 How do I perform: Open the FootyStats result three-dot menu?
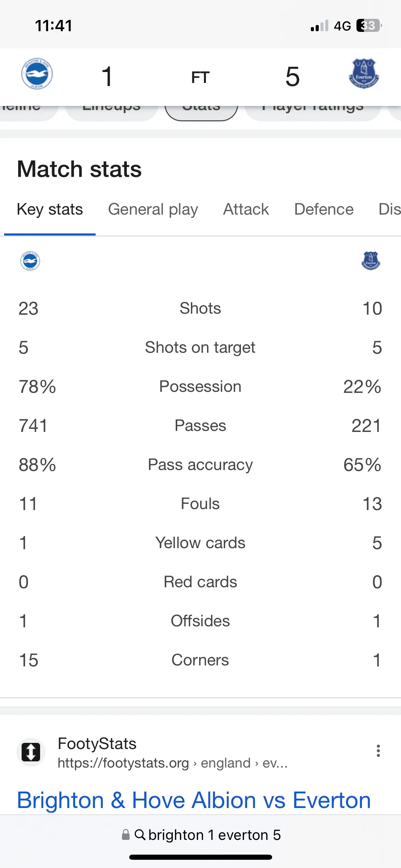[x=378, y=751]
